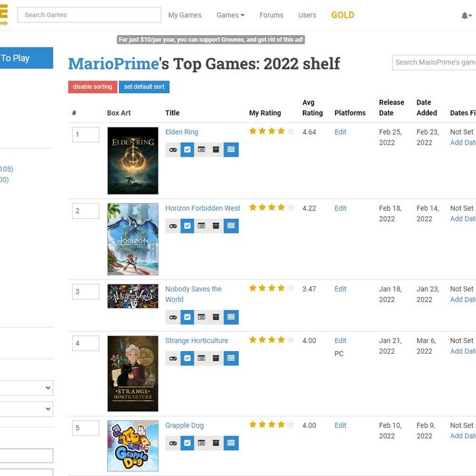Set Elden Ring star rating
The image size is (476, 476).
pos(272,131)
